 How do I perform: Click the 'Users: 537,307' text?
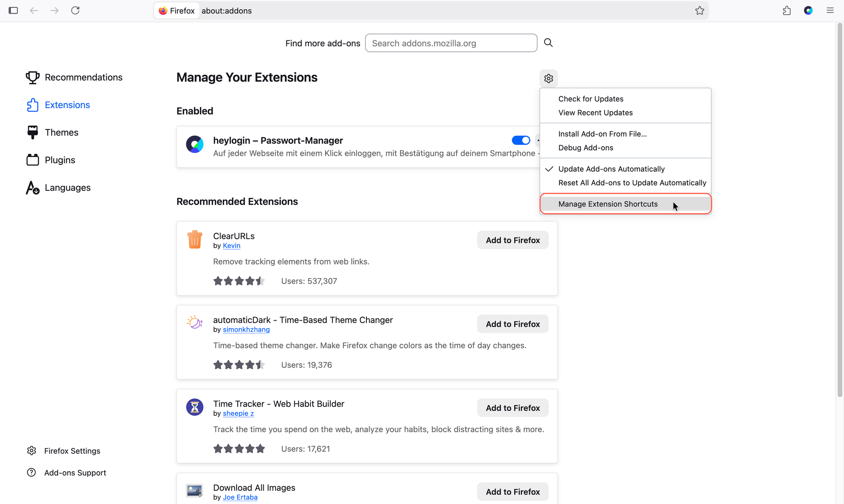(309, 281)
